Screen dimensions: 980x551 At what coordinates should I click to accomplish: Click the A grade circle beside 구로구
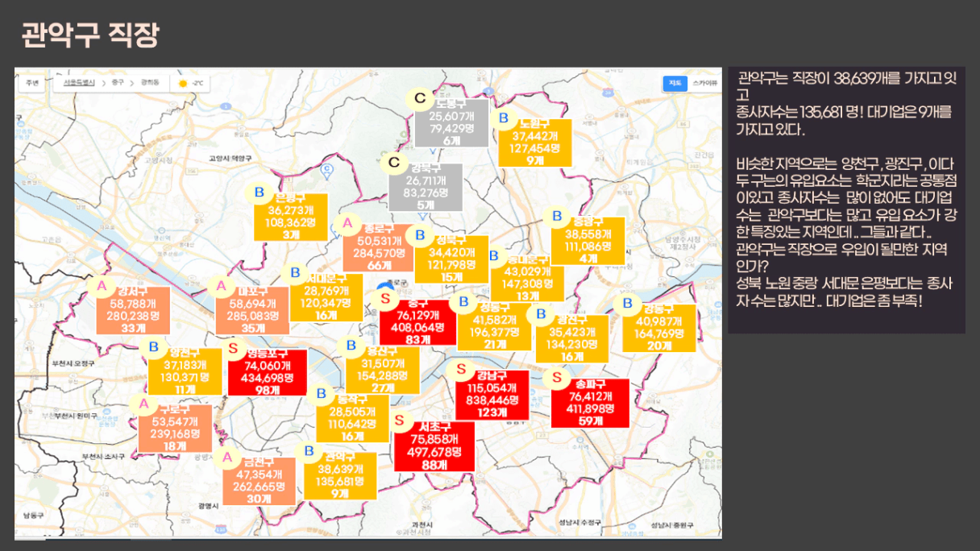point(144,403)
